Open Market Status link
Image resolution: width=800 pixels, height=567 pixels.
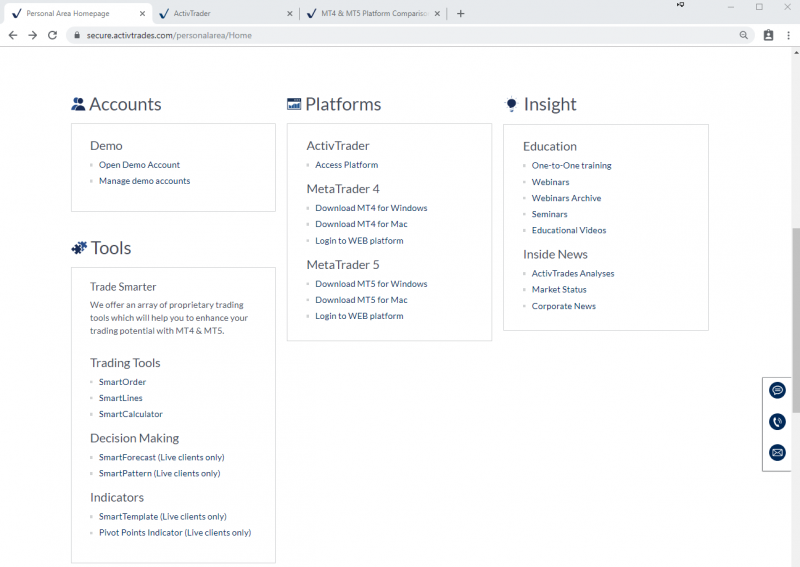[559, 289]
